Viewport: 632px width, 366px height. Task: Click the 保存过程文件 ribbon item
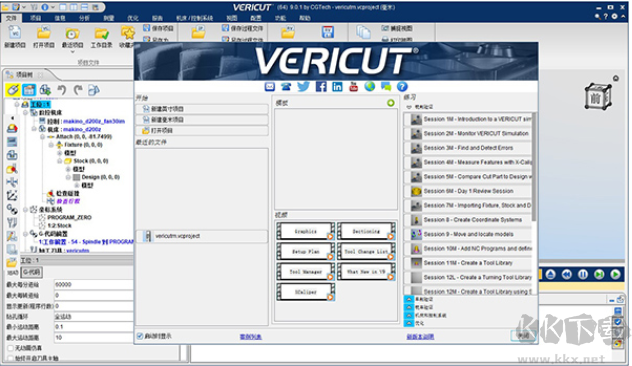click(243, 28)
